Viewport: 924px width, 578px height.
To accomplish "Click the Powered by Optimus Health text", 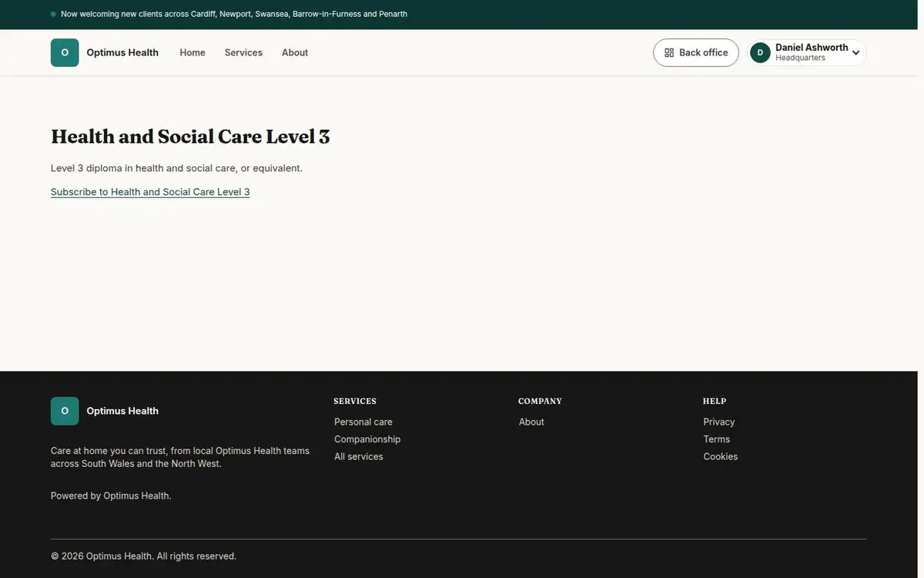I will click(111, 496).
